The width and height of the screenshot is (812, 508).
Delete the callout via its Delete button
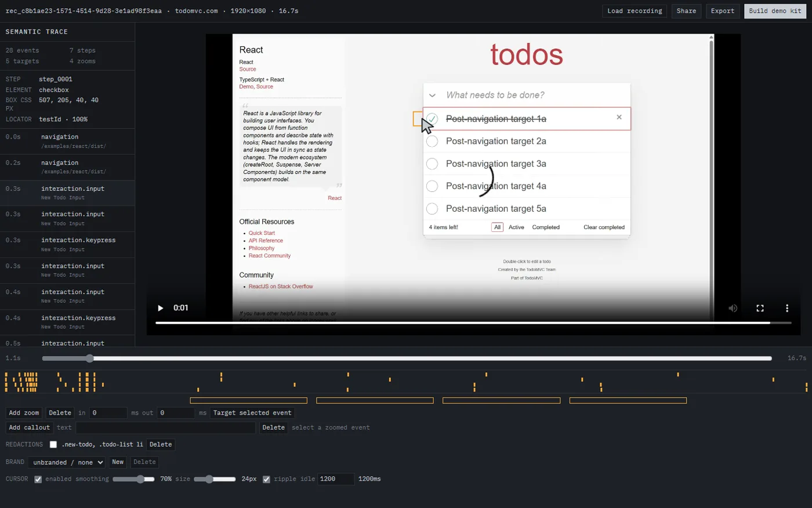pos(273,427)
